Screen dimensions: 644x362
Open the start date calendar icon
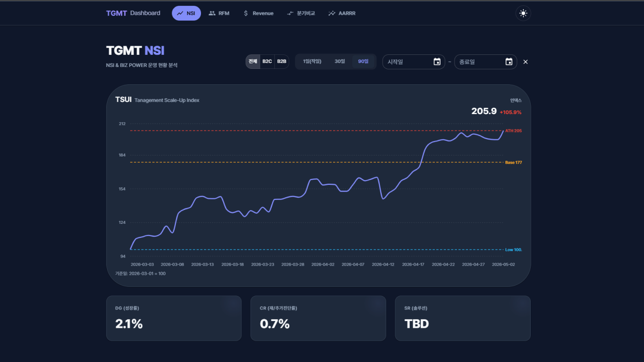[x=437, y=62]
